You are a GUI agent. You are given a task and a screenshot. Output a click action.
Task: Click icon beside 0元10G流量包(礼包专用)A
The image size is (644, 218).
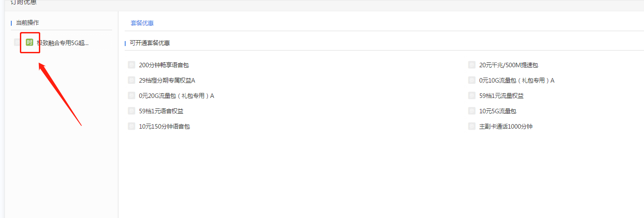pyautogui.click(x=472, y=80)
